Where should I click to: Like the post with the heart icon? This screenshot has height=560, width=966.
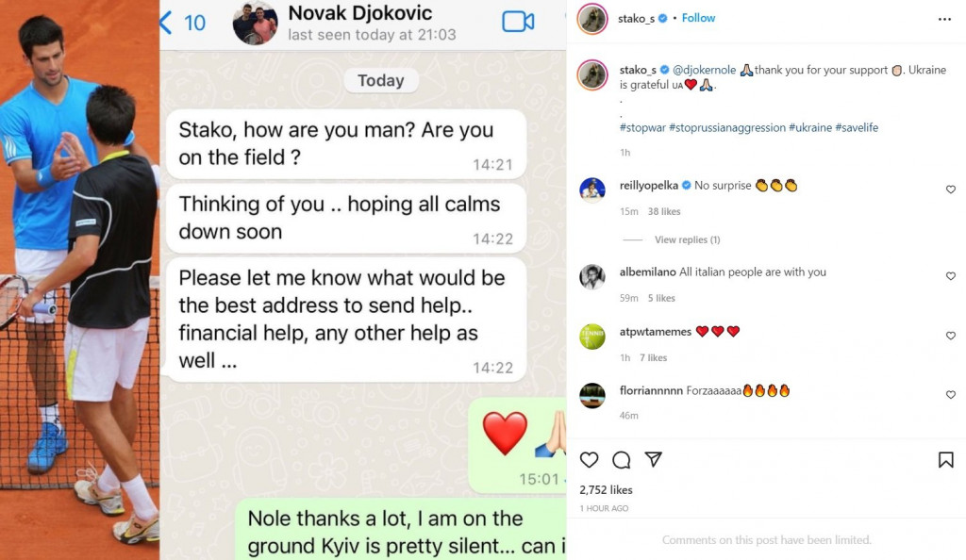[x=589, y=460]
